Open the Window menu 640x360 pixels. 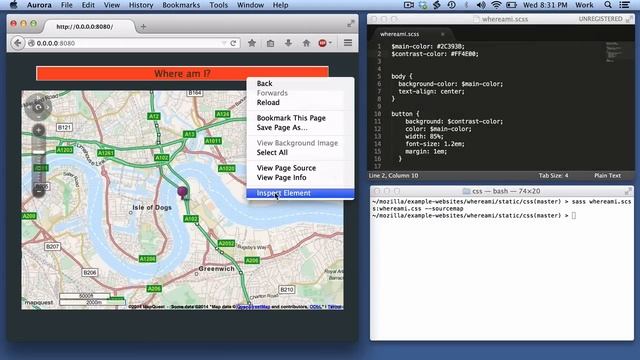pos(250,5)
